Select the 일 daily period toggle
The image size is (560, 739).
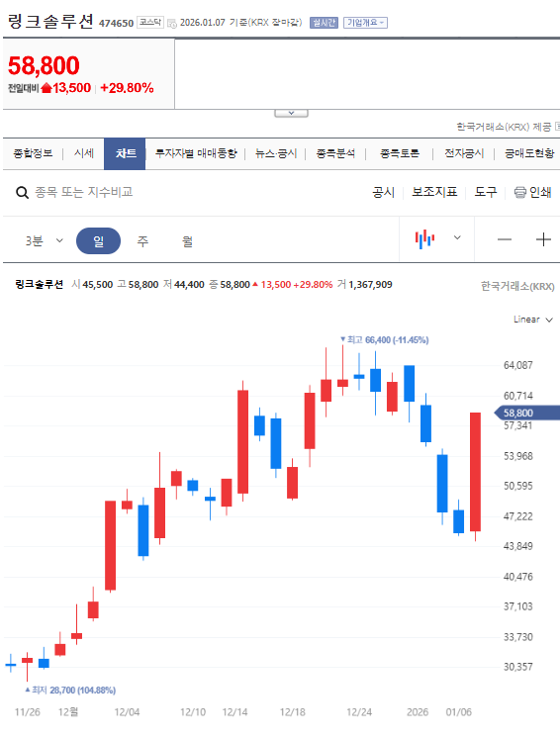point(98,240)
